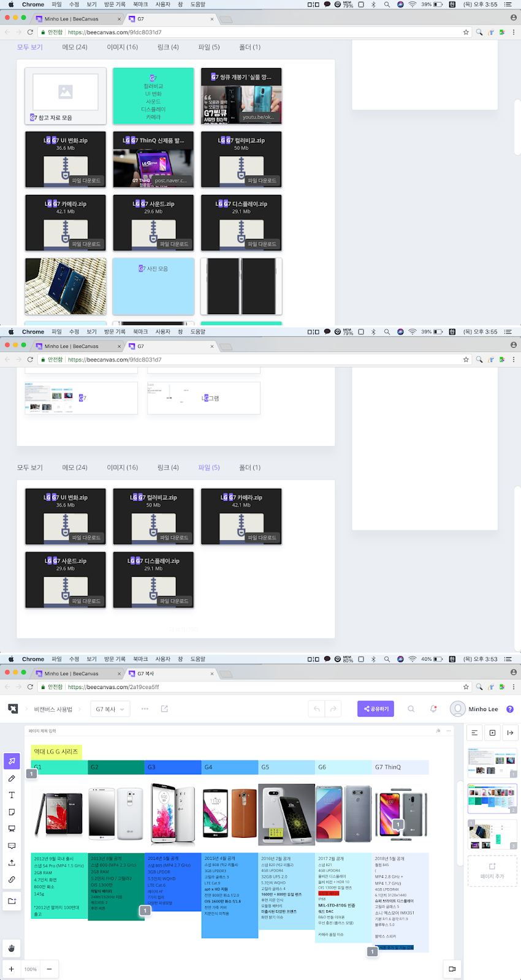The image size is (521, 980).
Task: Select the arrow selection tool in BeeCanvas toolbar
Action: (12, 761)
